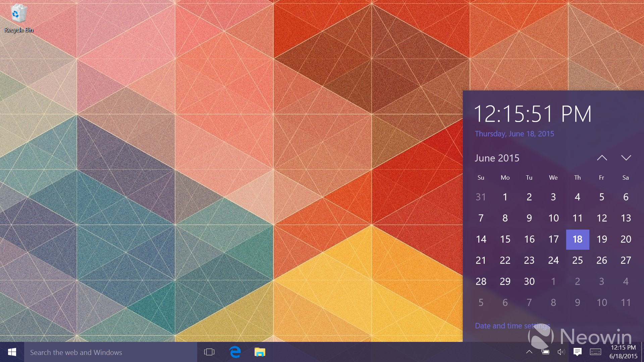Select June 20 in the calendar
This screenshot has height=362, width=644.
point(626,239)
